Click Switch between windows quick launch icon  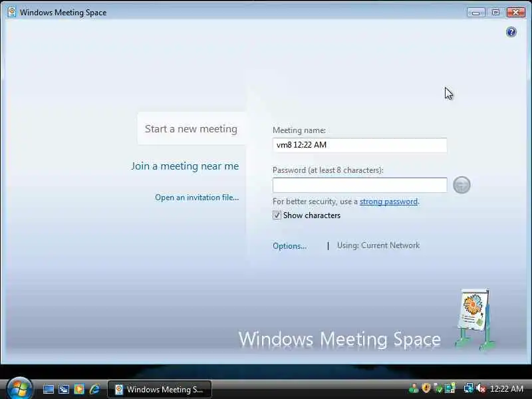point(64,389)
